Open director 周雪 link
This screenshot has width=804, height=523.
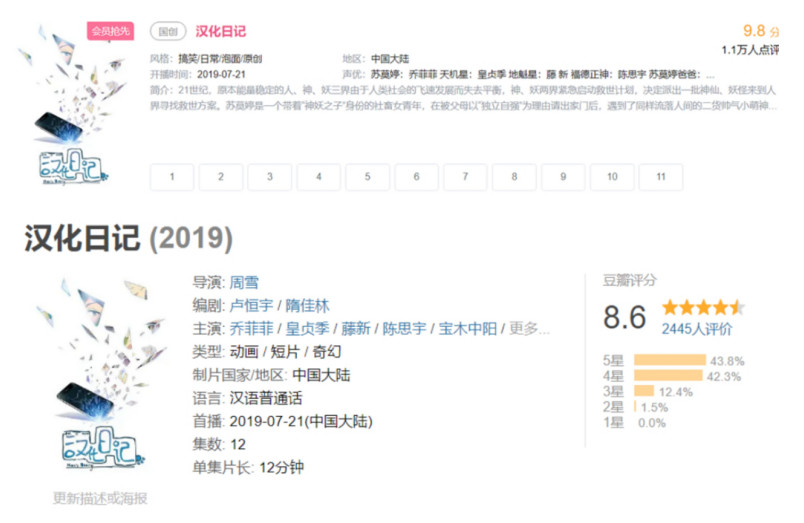click(244, 283)
